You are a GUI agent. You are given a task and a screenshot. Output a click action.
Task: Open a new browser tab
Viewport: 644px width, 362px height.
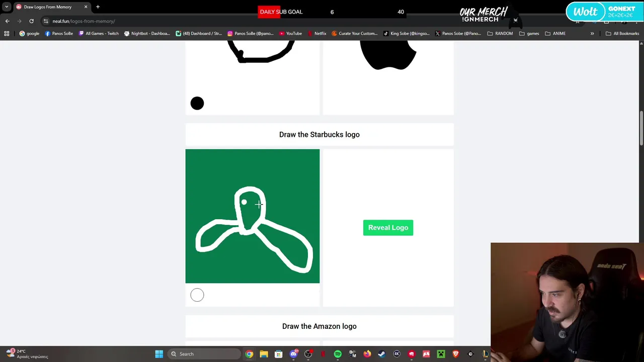coord(98,7)
